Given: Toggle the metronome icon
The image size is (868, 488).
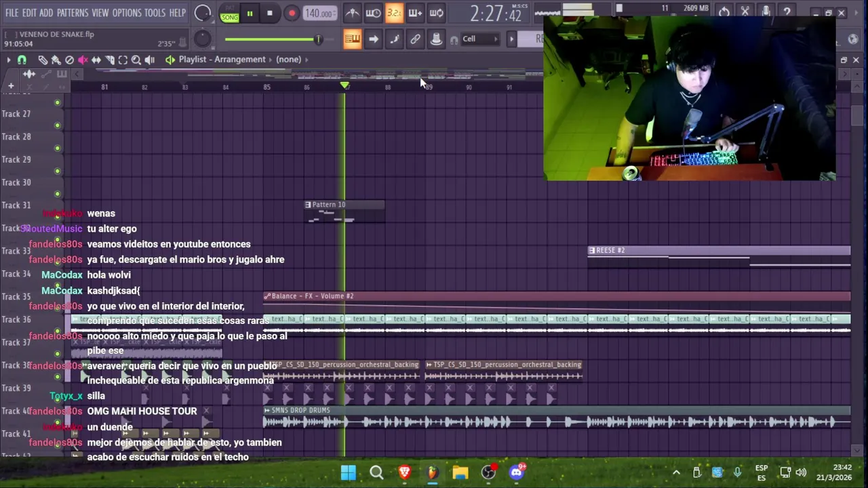Looking at the screenshot, I should 352,13.
